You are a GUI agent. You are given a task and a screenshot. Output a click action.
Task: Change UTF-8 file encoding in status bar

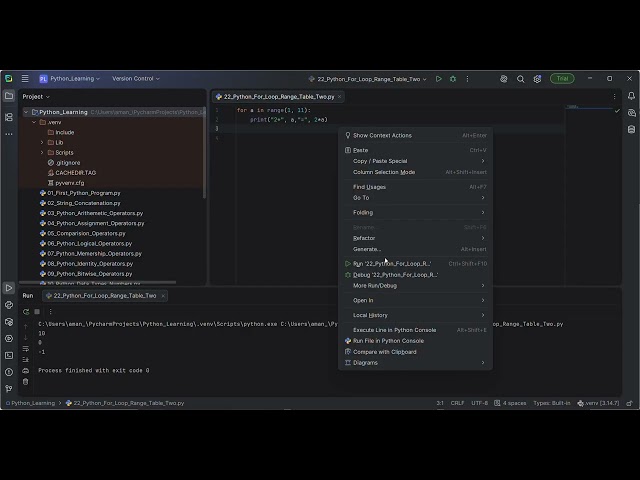click(x=479, y=403)
